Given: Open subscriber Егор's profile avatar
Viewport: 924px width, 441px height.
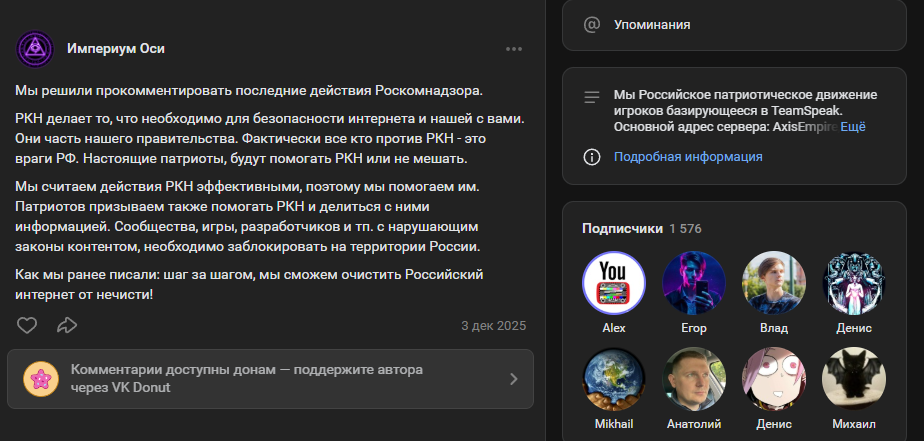Looking at the screenshot, I should (694, 282).
